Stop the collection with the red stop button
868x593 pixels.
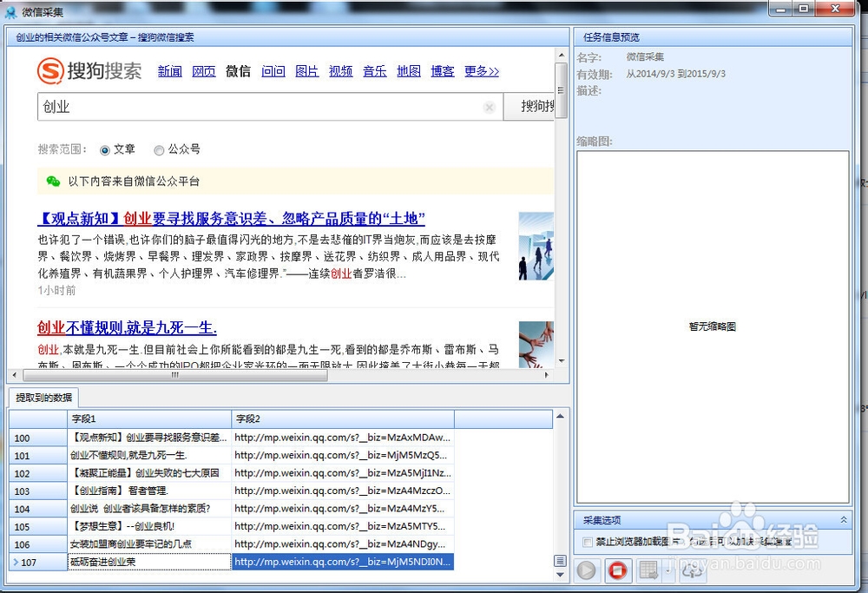click(x=617, y=570)
